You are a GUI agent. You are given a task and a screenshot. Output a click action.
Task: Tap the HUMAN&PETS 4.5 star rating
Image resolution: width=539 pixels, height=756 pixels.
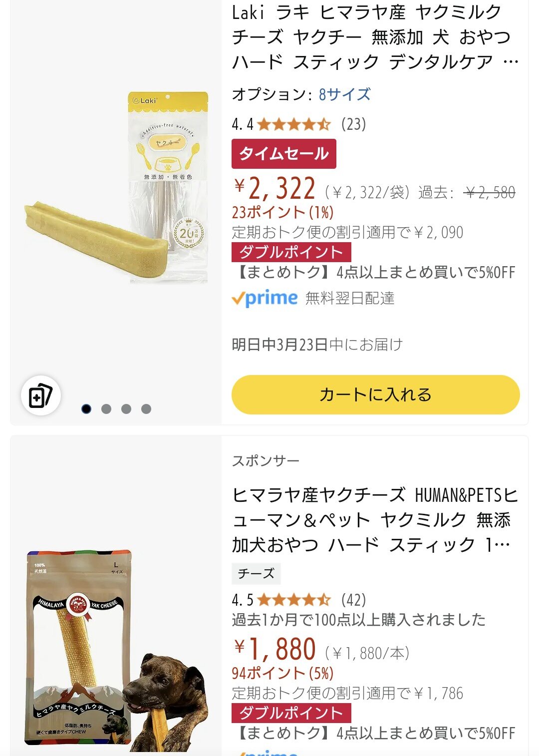coord(293,600)
